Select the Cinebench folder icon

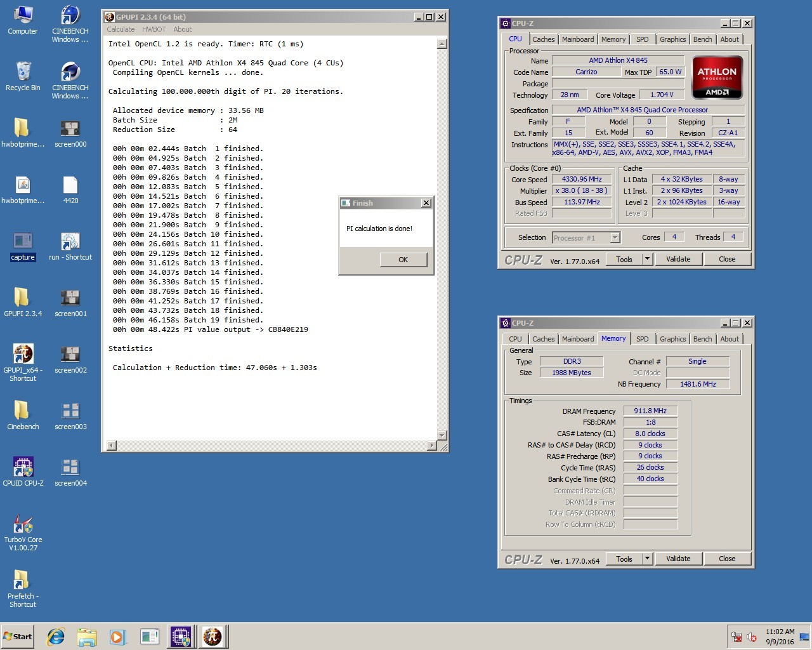(23, 415)
